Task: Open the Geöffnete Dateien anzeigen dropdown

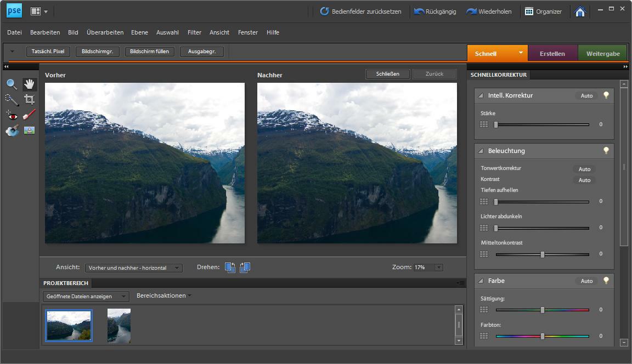Action: [85, 296]
